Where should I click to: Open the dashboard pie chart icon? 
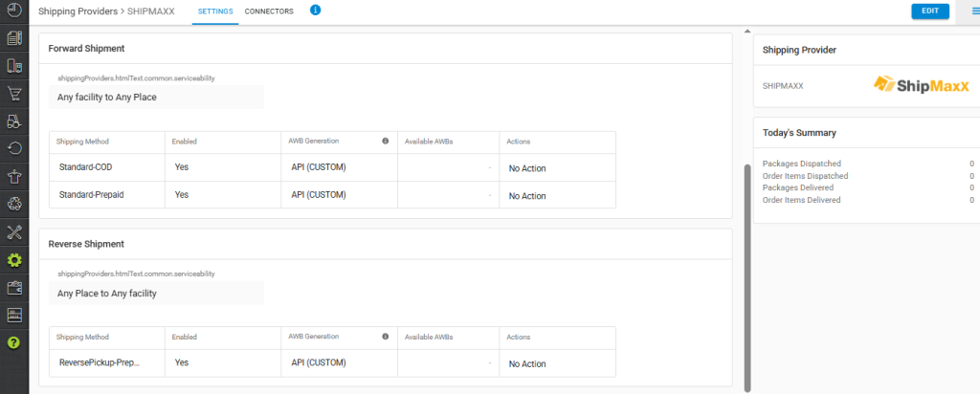14,11
